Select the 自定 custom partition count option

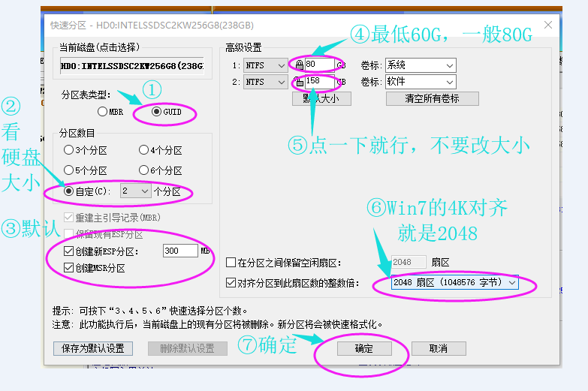69,191
